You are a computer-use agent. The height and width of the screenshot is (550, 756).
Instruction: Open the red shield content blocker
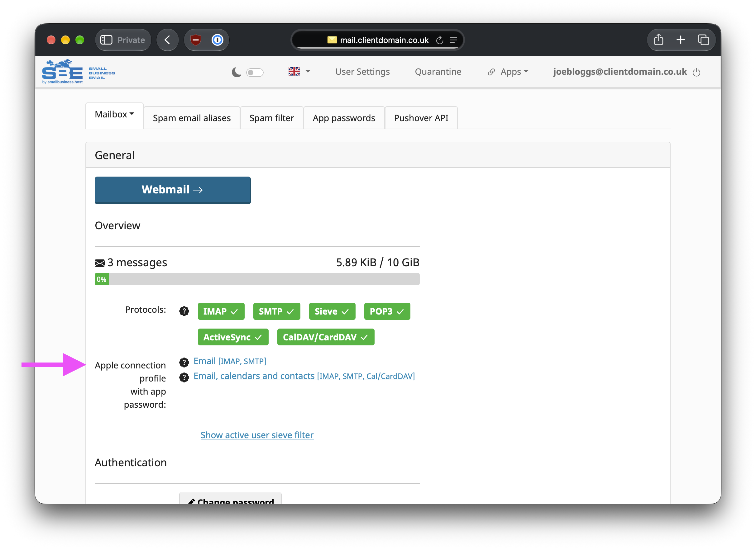(196, 40)
